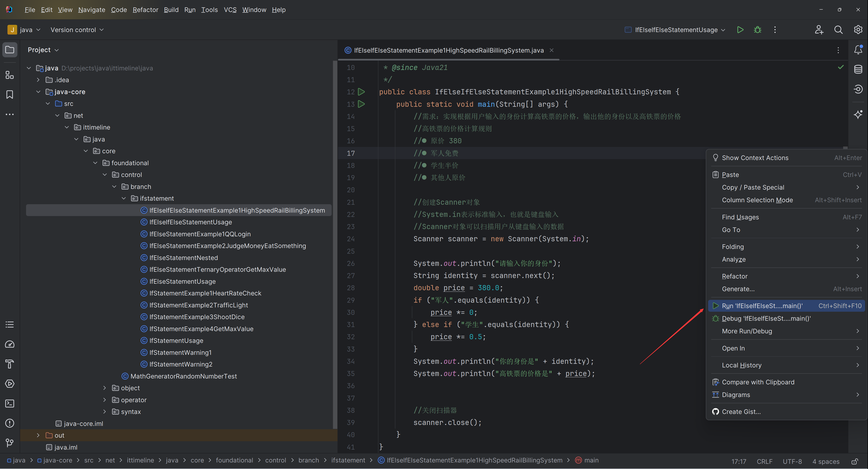This screenshot has width=868, height=469.
Task: Open Search Everywhere magnifier
Action: click(838, 30)
